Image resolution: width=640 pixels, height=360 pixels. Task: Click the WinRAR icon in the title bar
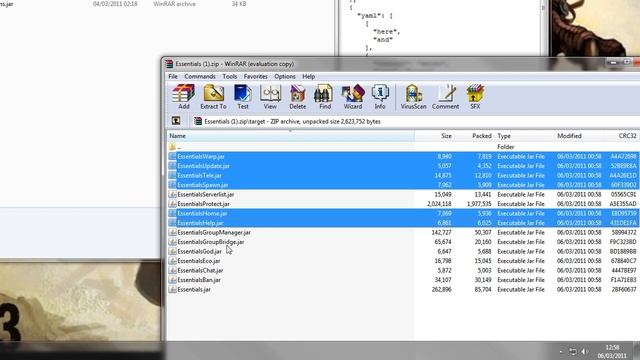coord(169,64)
